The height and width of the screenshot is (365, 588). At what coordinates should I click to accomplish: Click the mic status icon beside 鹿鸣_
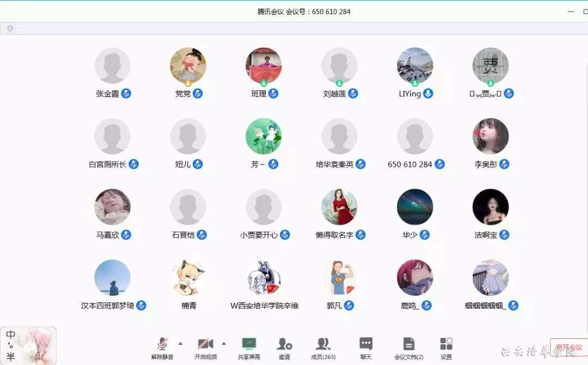click(x=427, y=306)
